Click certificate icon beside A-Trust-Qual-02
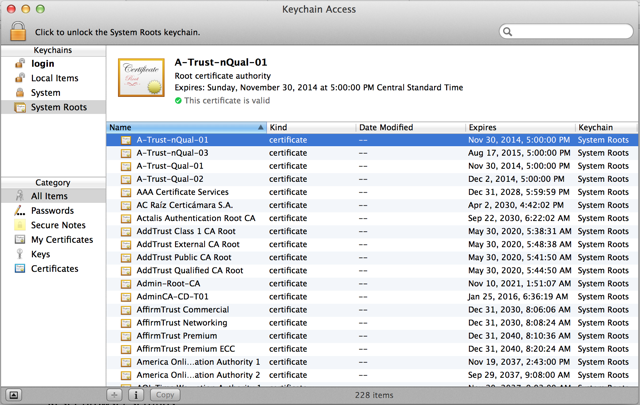 coord(126,180)
